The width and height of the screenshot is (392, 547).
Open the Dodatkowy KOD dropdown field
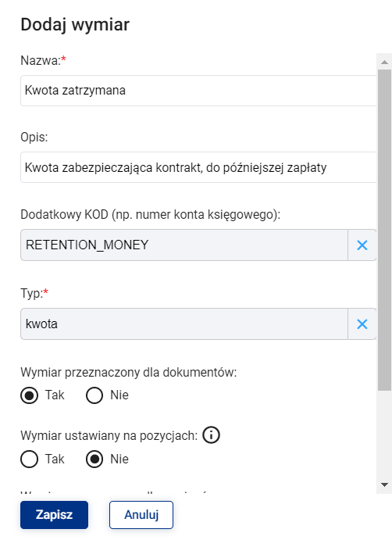184,245
